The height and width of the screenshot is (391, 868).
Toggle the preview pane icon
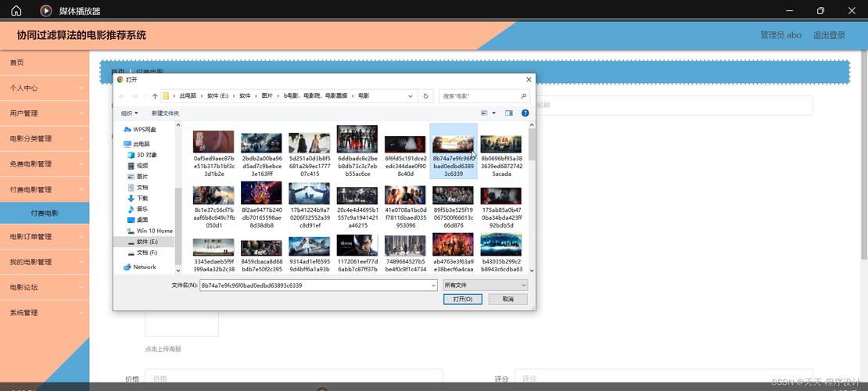tap(509, 113)
